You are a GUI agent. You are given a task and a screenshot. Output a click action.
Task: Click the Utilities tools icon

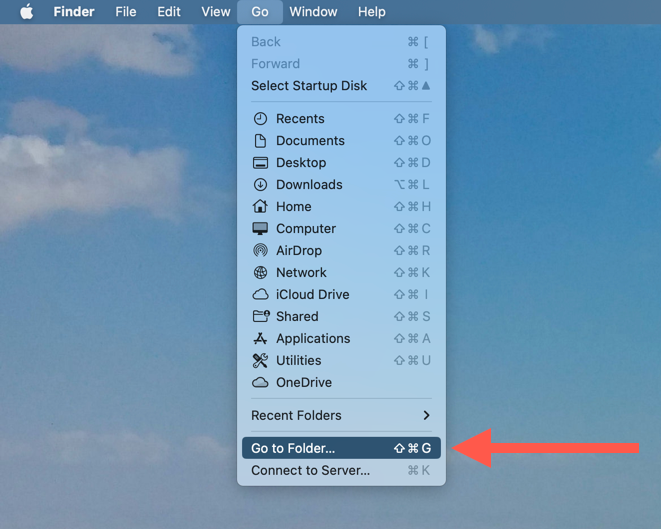click(x=260, y=360)
